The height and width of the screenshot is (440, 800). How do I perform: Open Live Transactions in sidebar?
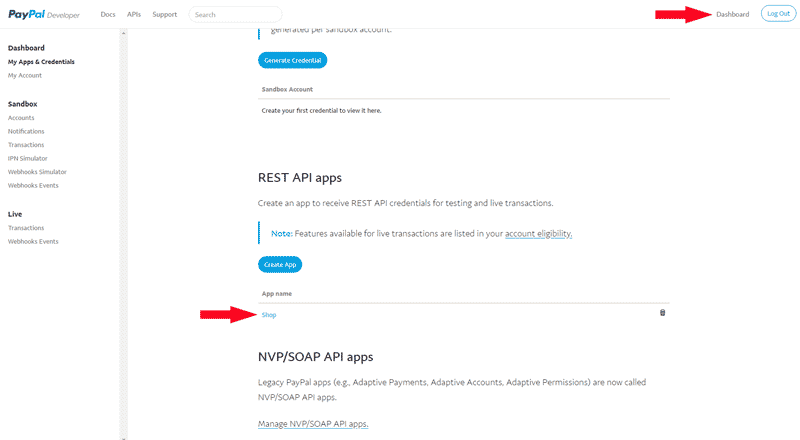click(x=26, y=228)
